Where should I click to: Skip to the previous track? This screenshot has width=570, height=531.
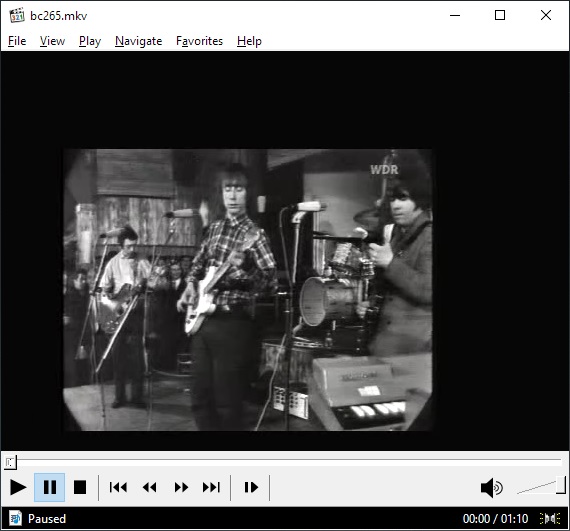[x=119, y=487]
